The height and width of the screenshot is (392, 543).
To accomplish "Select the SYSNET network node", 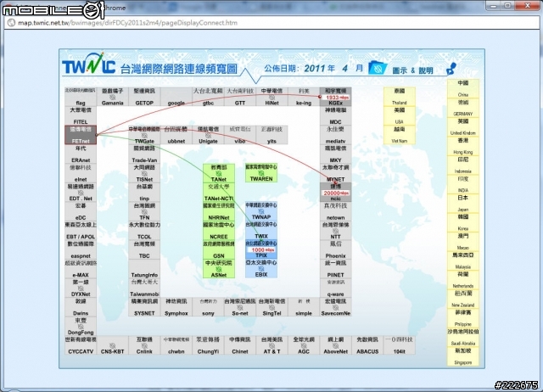I will [x=144, y=307].
